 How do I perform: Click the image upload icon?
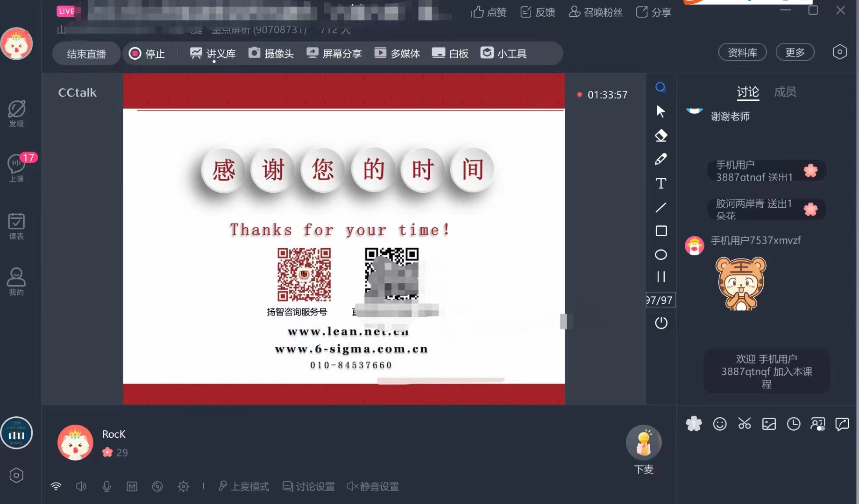(769, 424)
